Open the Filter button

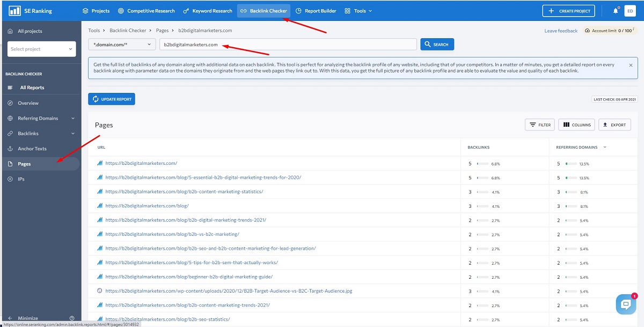[x=540, y=125]
